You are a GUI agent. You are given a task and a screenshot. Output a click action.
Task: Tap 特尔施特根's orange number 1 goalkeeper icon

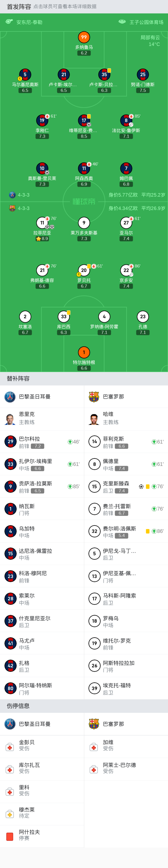(x=84, y=352)
